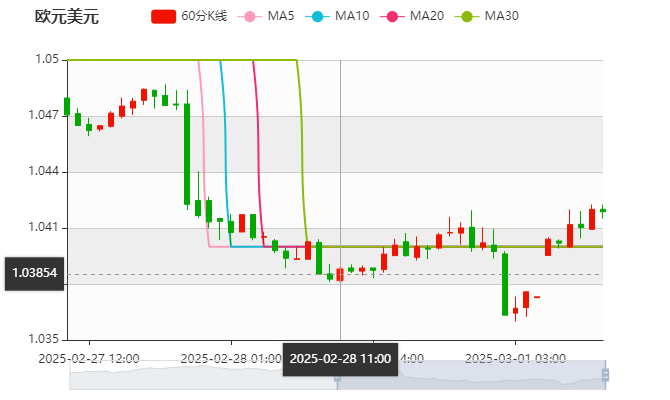This screenshot has height=400, width=670.
Task: Click the last green candlestick at right edge
Action: pos(602,210)
